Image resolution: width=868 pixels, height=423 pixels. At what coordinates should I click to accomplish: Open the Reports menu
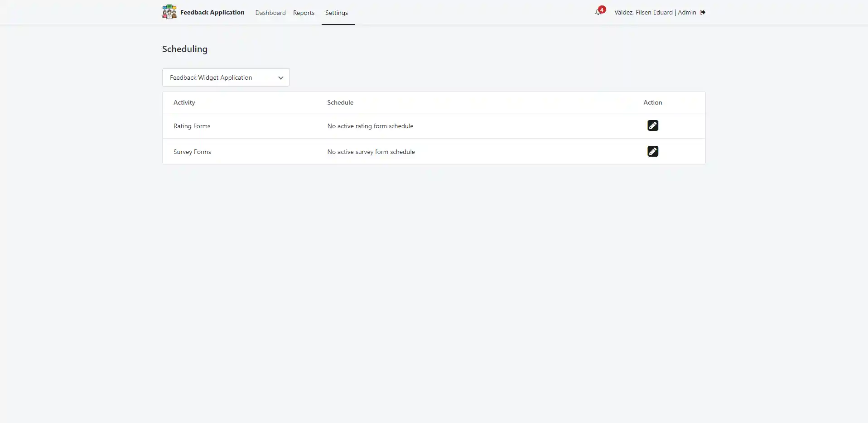(304, 13)
